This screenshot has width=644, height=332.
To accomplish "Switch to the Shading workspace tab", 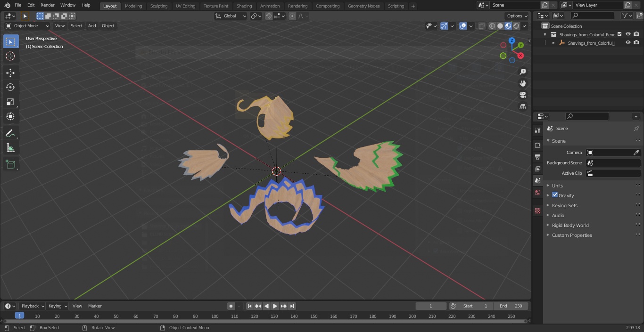I will pyautogui.click(x=244, y=6).
